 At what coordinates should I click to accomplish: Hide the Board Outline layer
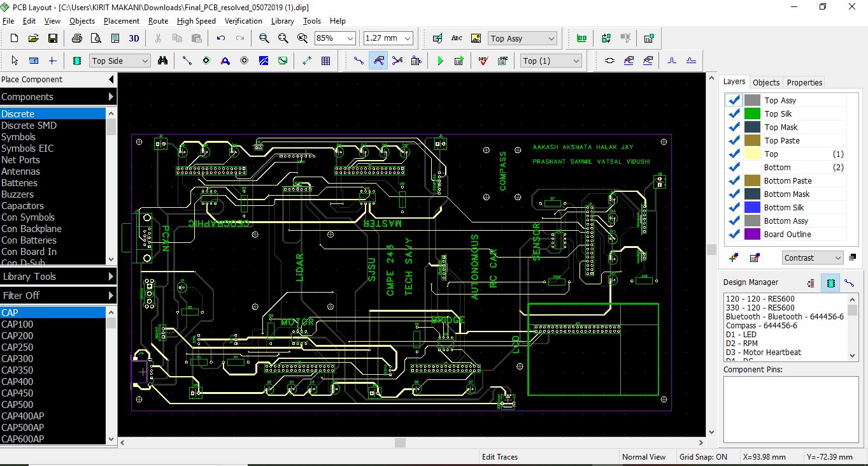click(x=734, y=234)
